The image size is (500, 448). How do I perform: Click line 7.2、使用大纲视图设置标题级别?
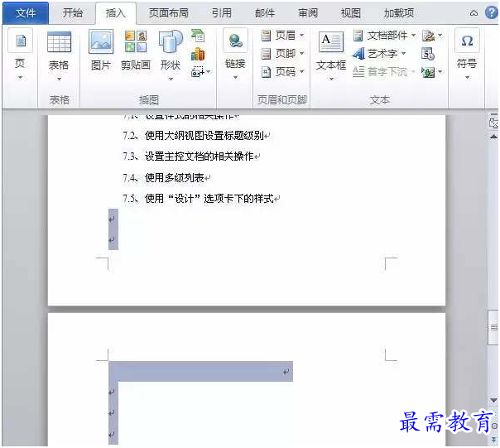pyautogui.click(x=196, y=136)
